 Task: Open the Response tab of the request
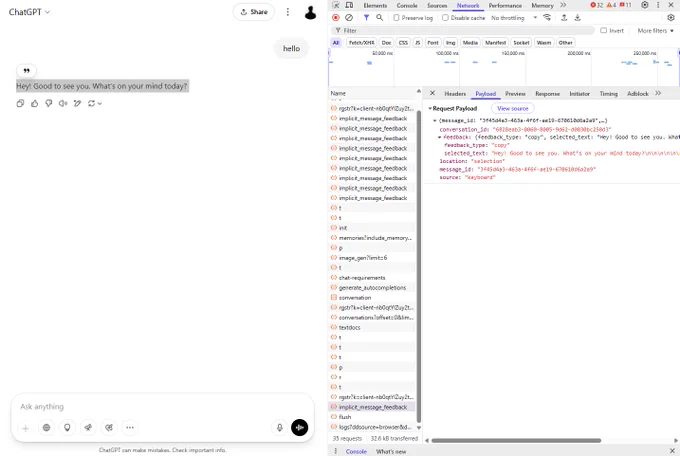tap(547, 94)
